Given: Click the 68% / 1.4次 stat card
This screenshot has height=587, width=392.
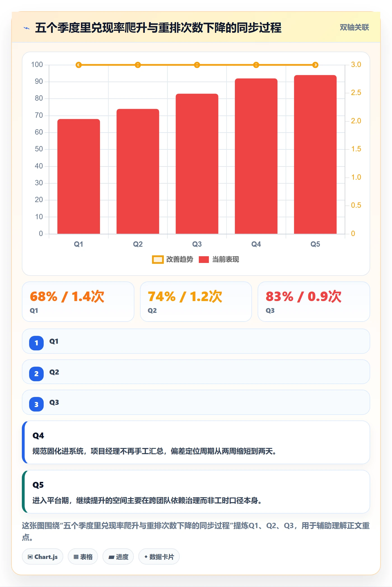Looking at the screenshot, I should pos(78,302).
